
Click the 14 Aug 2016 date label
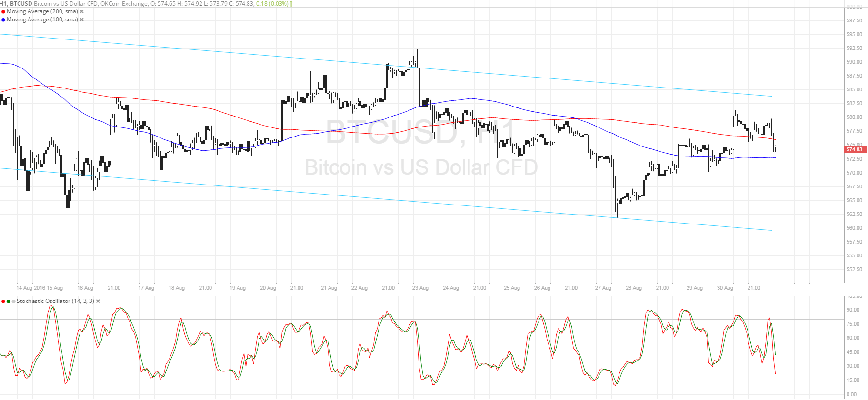point(30,288)
